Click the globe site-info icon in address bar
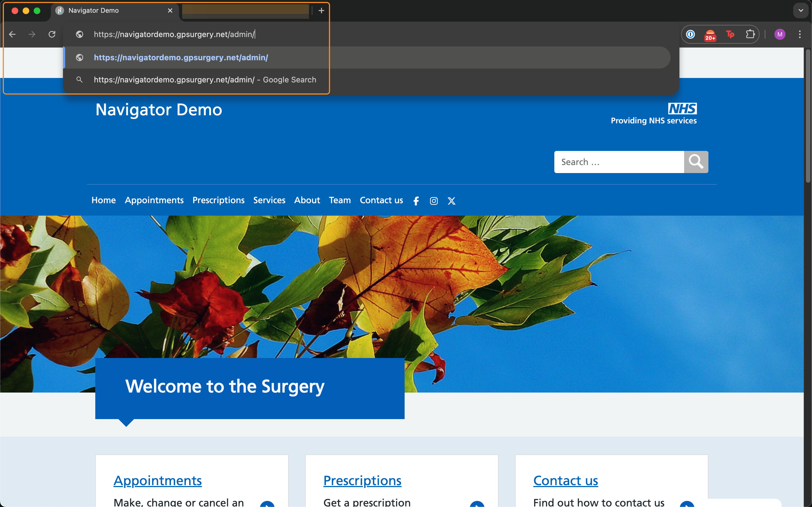The image size is (812, 507). pos(79,34)
